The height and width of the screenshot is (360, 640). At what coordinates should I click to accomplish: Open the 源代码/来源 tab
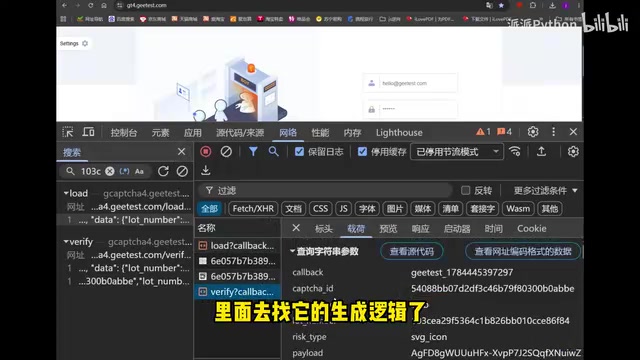(x=240, y=133)
